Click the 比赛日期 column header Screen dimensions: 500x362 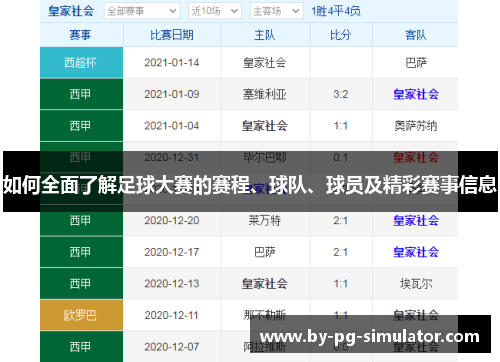pos(172,35)
